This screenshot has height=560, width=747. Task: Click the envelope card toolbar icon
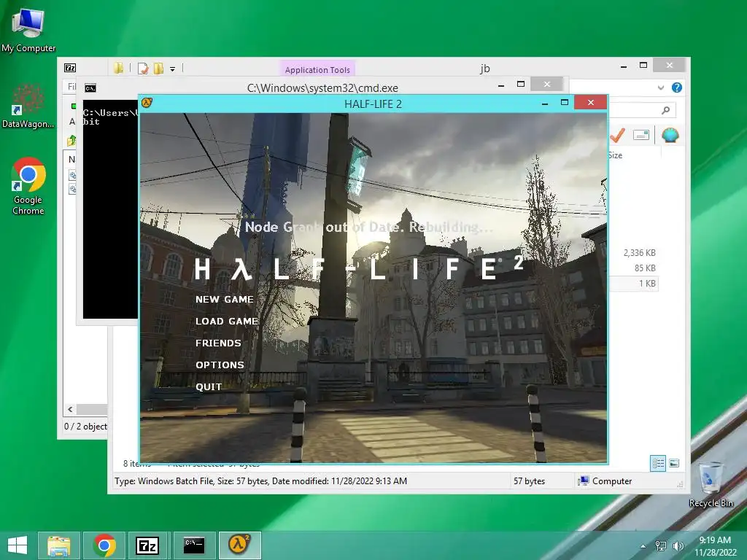click(641, 135)
